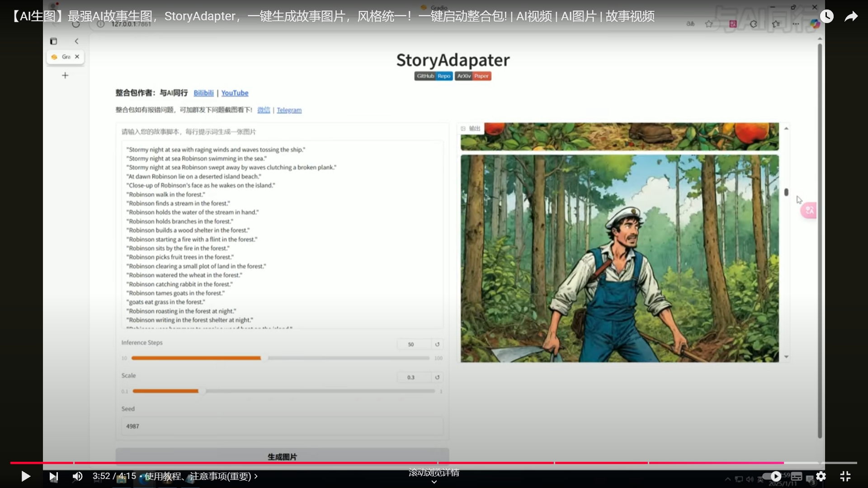Skip to the next video
868x488 pixels.
click(x=53, y=476)
